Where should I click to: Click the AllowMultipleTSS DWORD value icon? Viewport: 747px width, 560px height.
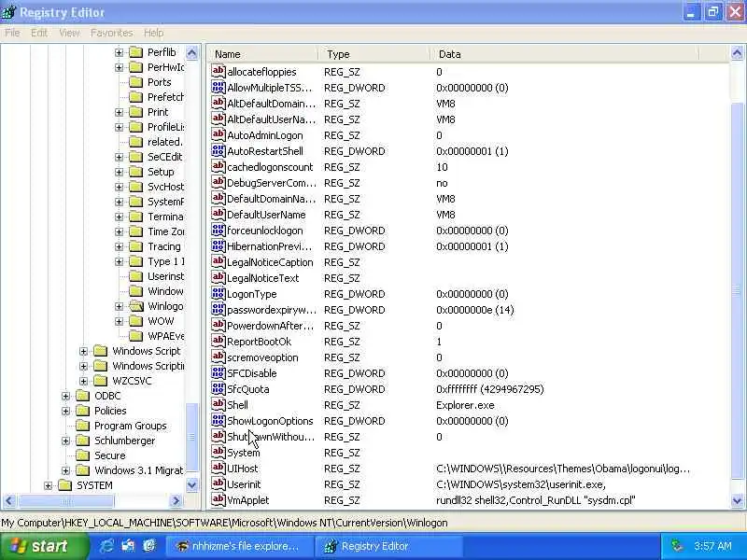pyautogui.click(x=218, y=87)
